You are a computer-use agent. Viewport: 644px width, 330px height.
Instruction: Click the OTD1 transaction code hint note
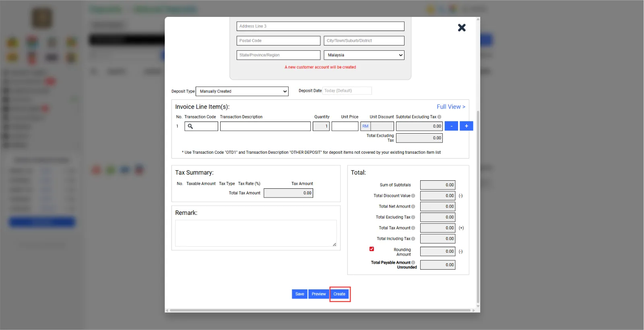(x=311, y=153)
